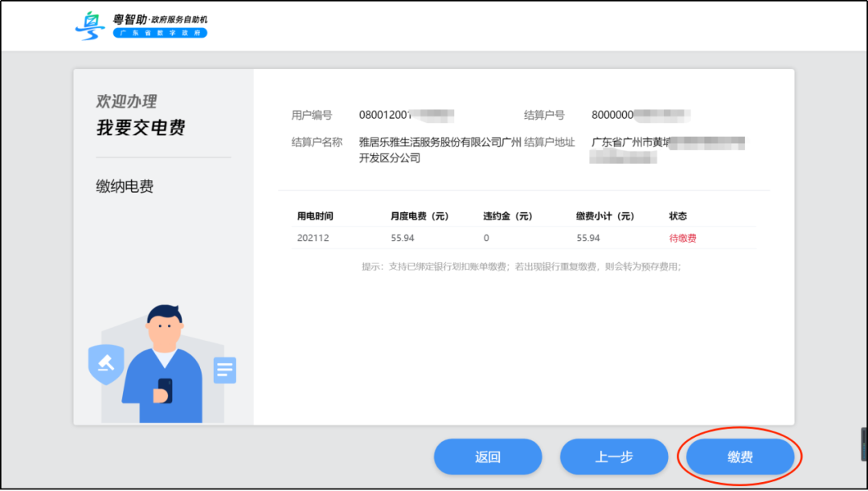This screenshot has height=491, width=868.
Task: Click the 粤智助 logo icon
Action: coord(89,25)
